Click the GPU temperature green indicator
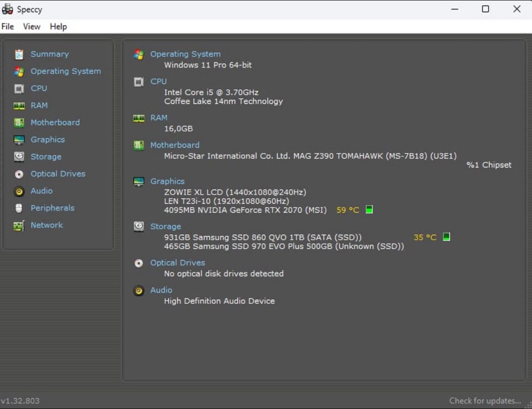532x409 pixels. pos(370,209)
